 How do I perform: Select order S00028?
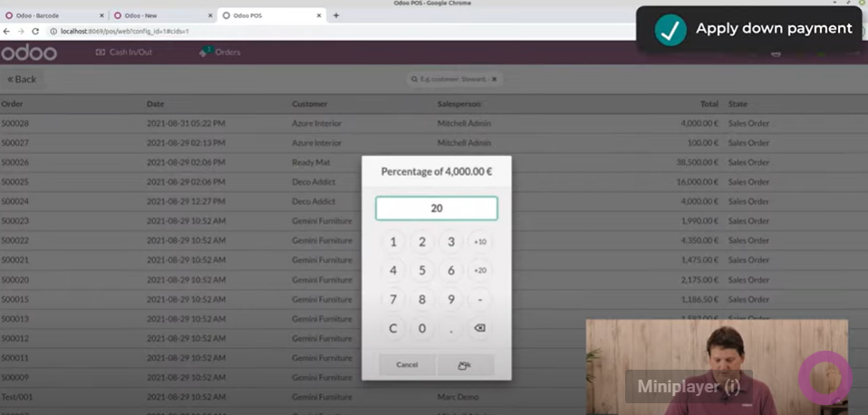[x=434, y=123]
